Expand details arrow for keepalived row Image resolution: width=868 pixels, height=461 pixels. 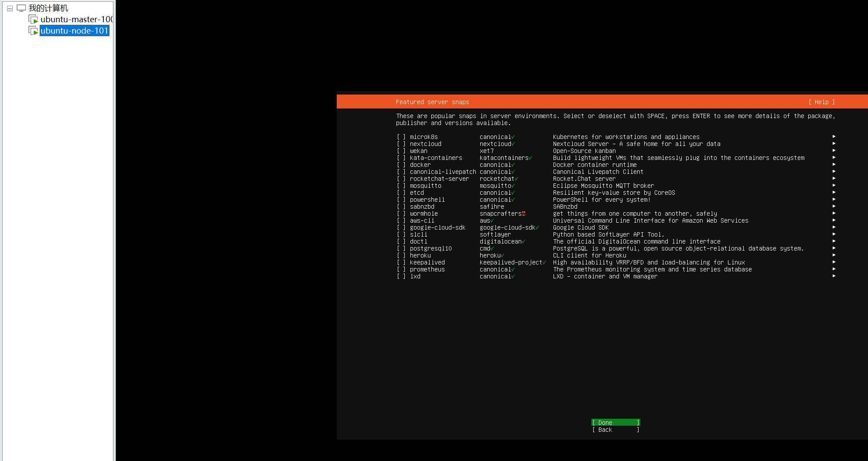coord(834,262)
